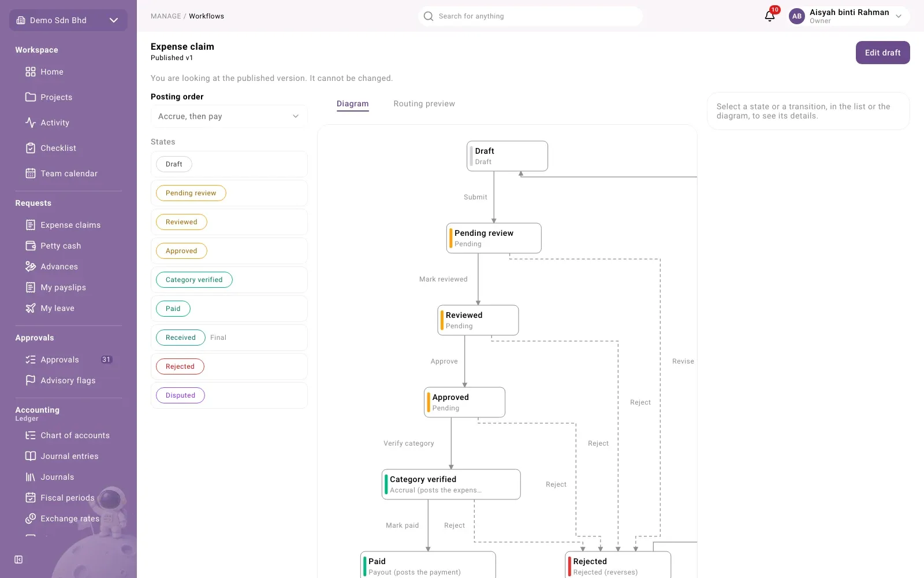The width and height of the screenshot is (924, 578).
Task: Select the Verify category transition label
Action: coord(409,443)
